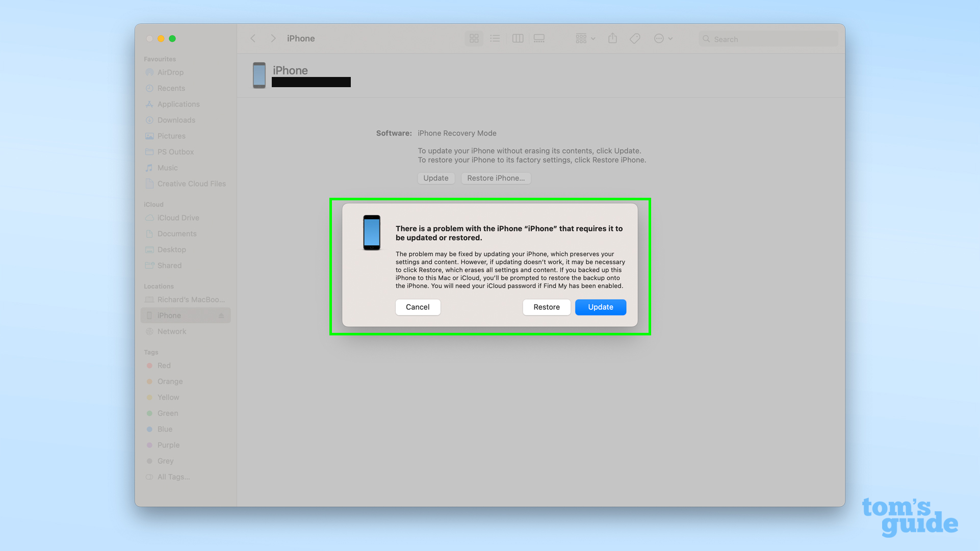
Task: Click the list view toolbar icon
Action: (495, 38)
